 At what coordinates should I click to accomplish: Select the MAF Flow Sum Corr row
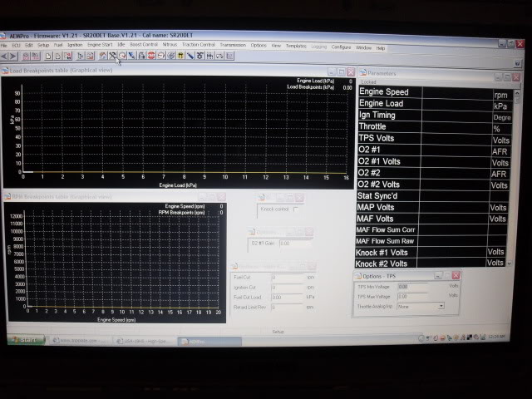pyautogui.click(x=431, y=230)
